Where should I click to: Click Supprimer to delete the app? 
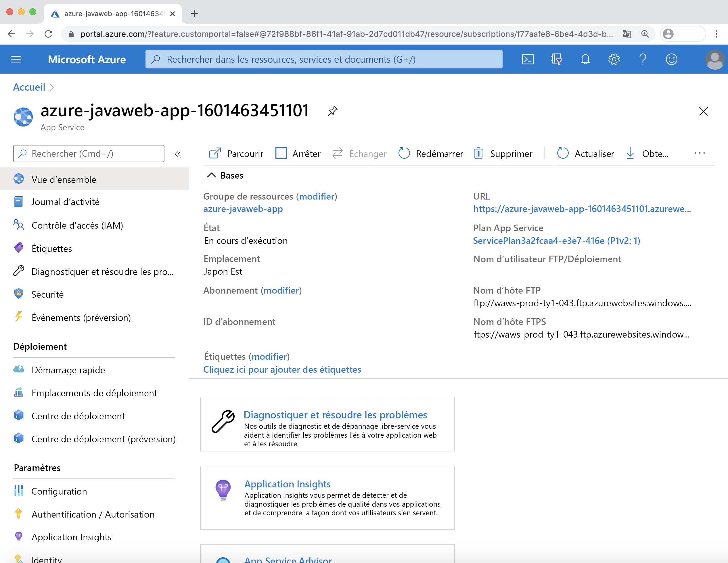pyautogui.click(x=503, y=154)
